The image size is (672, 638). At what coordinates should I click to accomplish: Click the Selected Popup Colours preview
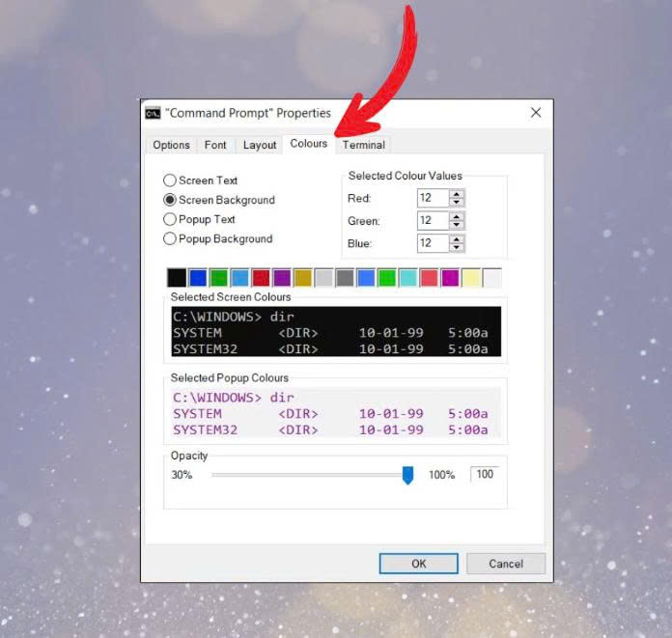pos(336,412)
